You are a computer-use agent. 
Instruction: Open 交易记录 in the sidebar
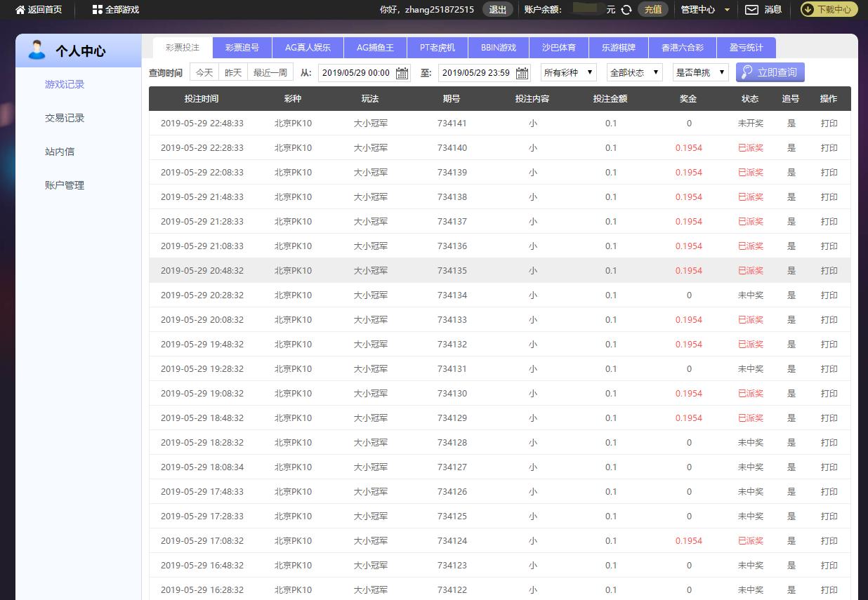click(x=65, y=118)
